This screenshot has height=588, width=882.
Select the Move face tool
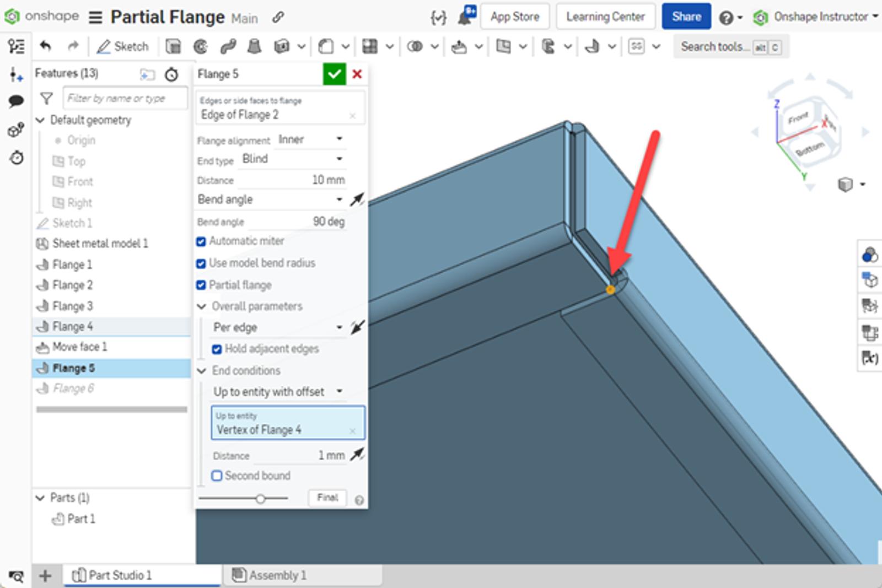(459, 46)
